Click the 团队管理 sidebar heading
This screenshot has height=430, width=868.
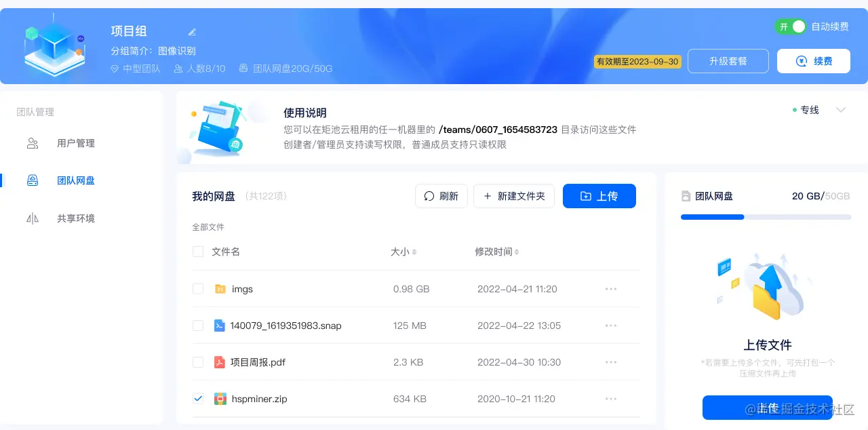coord(35,112)
